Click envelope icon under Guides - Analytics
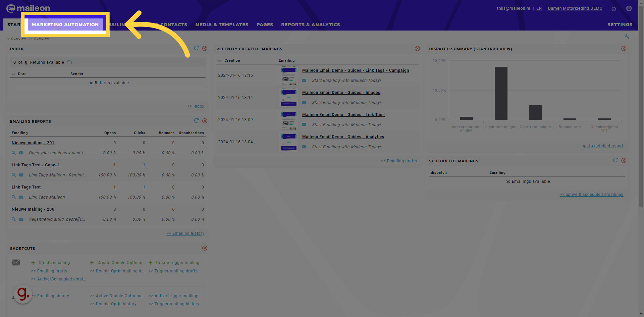 (304, 147)
